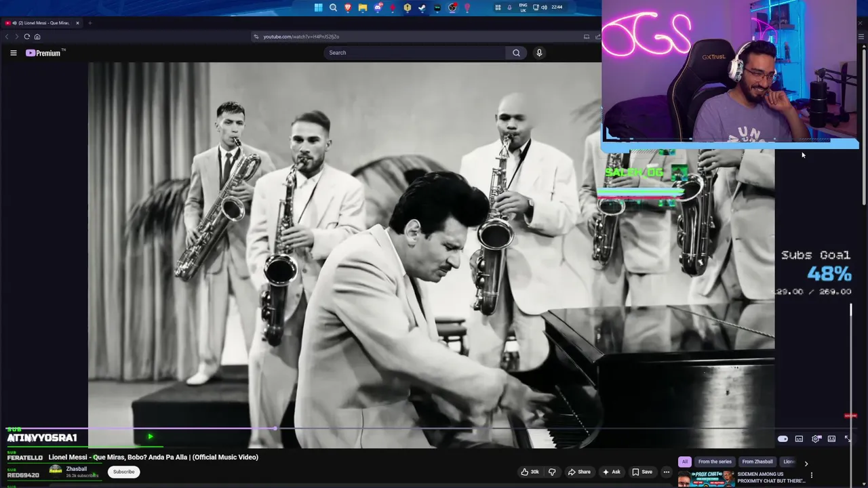The image size is (868, 488).
Task: Open the Zhasball channel avatar
Action: [56, 471]
